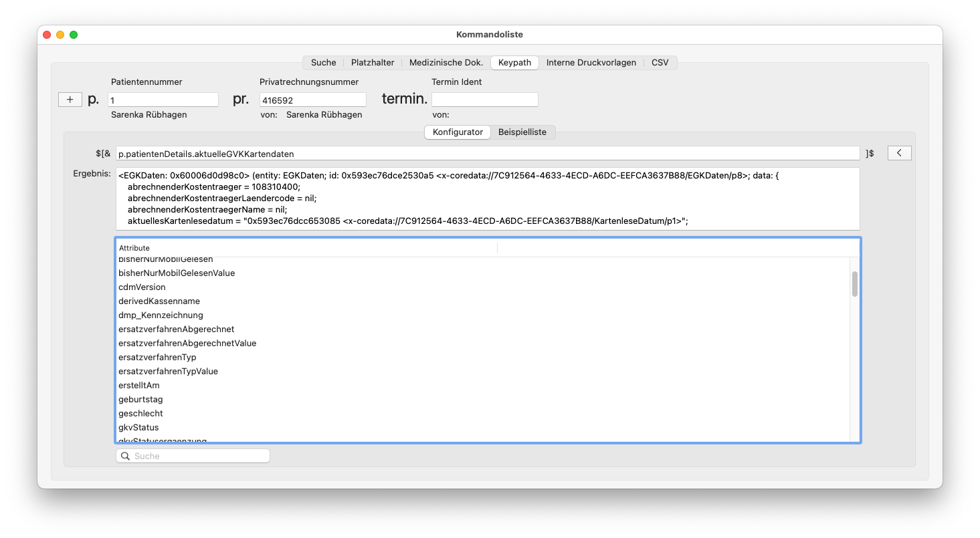Click the attribute list vertical scrollbar thumb
980x538 pixels.
tap(855, 284)
